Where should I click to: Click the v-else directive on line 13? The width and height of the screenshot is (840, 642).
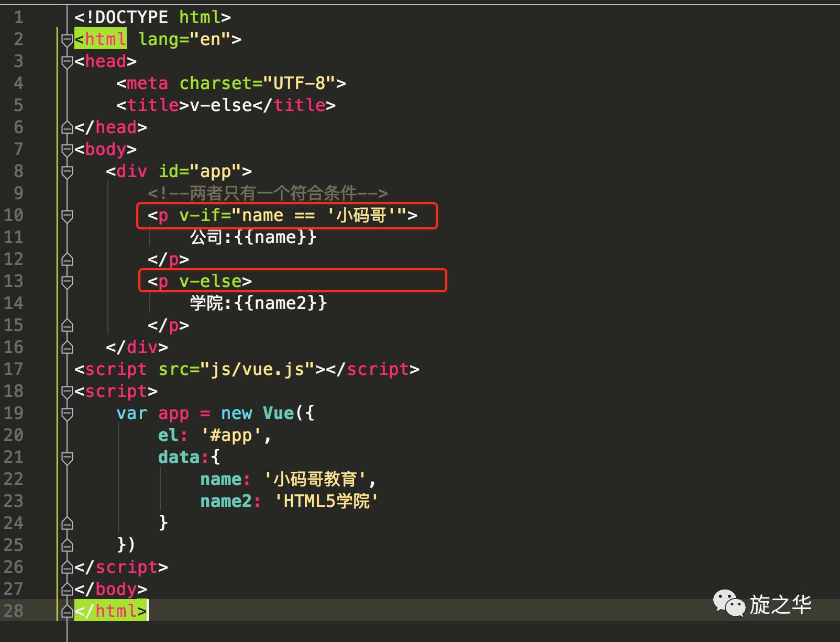pos(211,281)
